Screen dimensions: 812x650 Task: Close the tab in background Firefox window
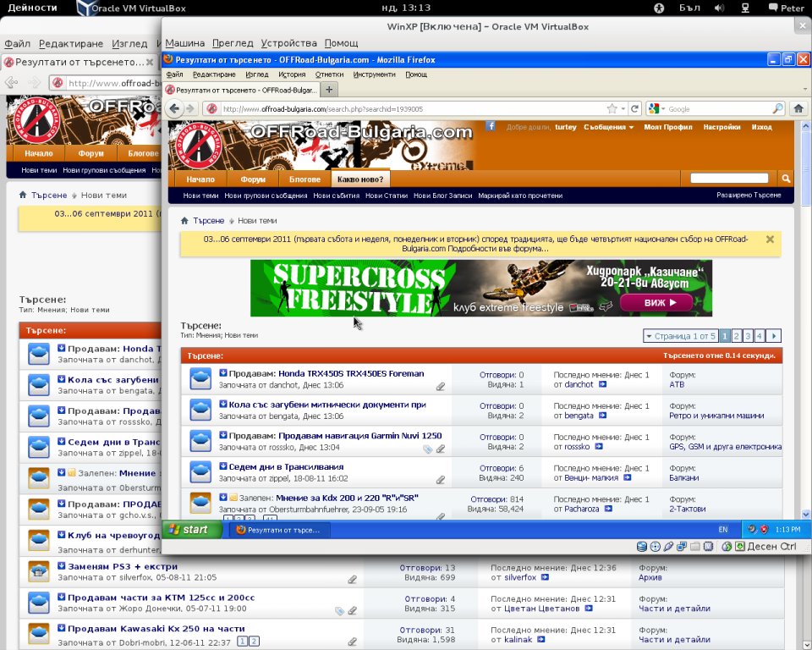[149, 62]
